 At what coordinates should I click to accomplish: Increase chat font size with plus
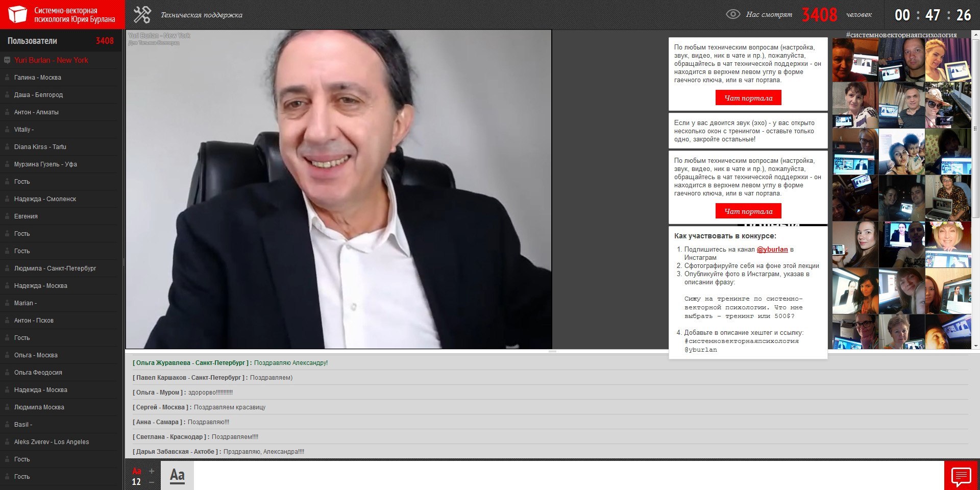coord(152,471)
